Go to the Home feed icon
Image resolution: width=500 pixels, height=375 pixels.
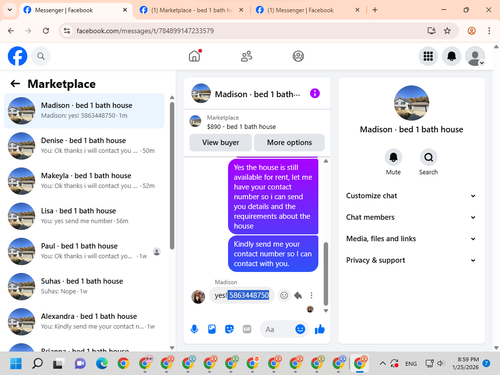(195, 56)
